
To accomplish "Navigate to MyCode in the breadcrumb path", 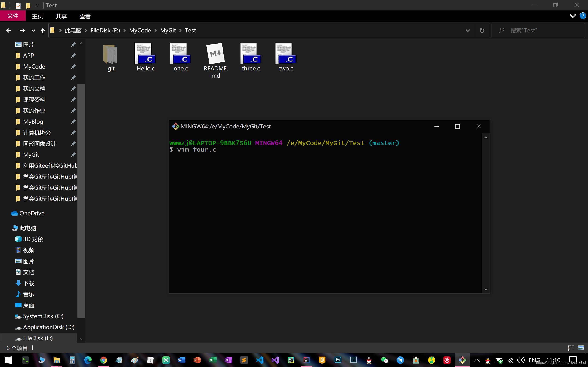I will click(140, 30).
